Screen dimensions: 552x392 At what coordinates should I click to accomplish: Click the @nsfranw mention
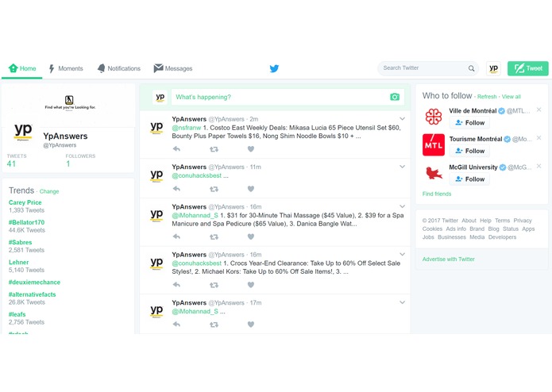click(x=186, y=128)
